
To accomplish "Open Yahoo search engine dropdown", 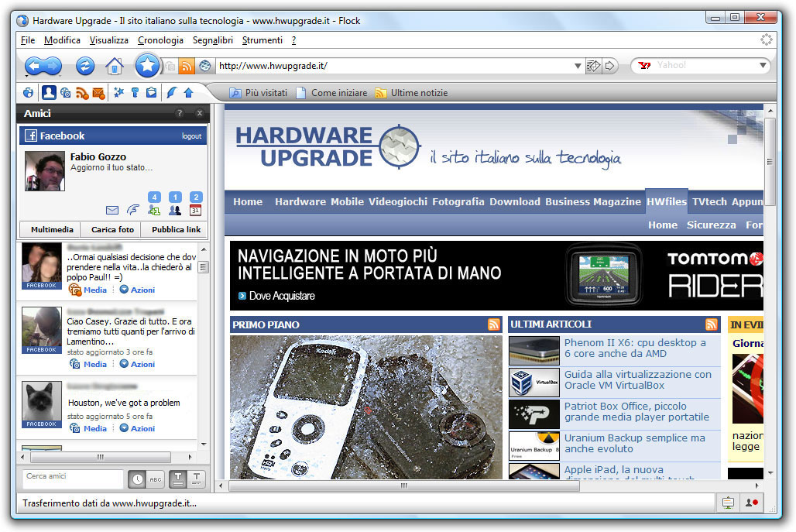I will (x=763, y=66).
